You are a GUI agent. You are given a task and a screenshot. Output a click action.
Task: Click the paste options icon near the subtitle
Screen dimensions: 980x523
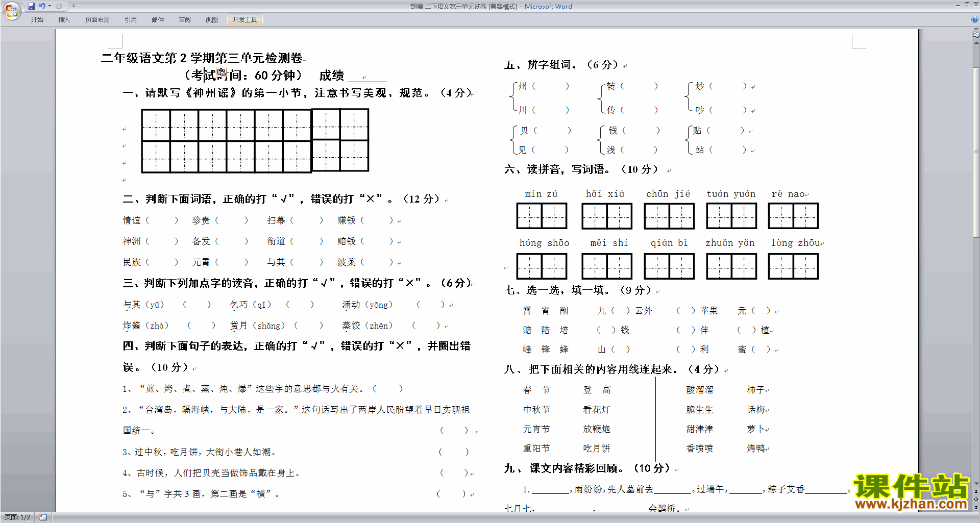pyautogui.click(x=221, y=72)
